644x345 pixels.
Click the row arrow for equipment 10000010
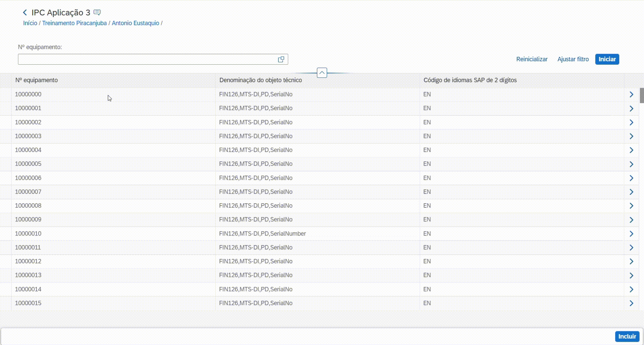coord(631,234)
